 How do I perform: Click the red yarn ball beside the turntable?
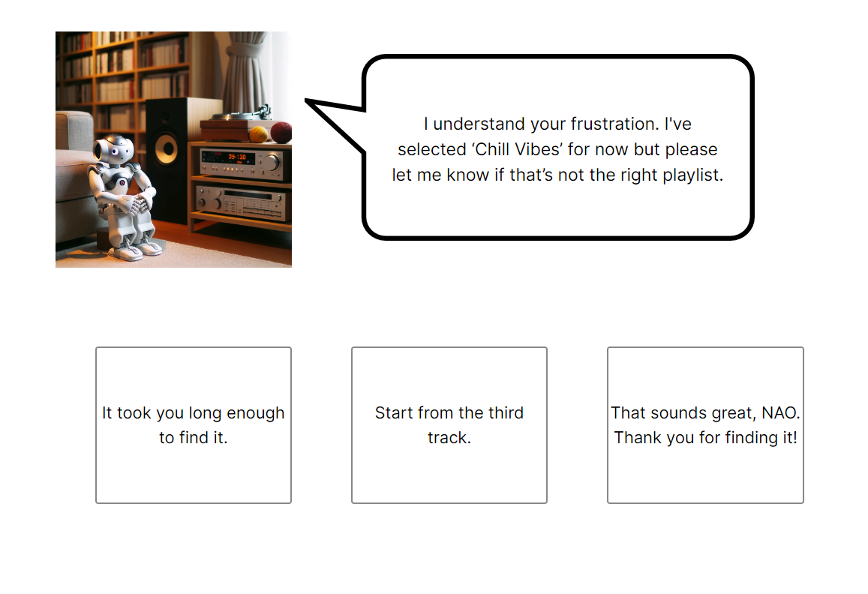tap(282, 133)
